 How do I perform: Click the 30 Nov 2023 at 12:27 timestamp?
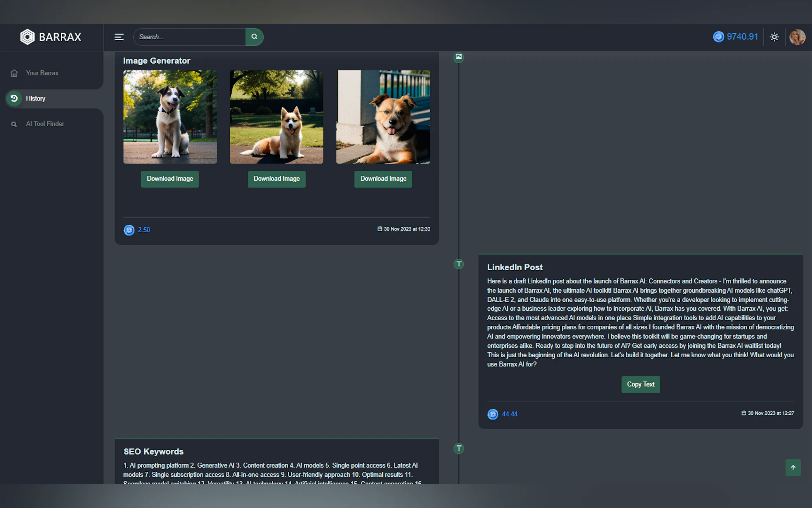tap(771, 413)
